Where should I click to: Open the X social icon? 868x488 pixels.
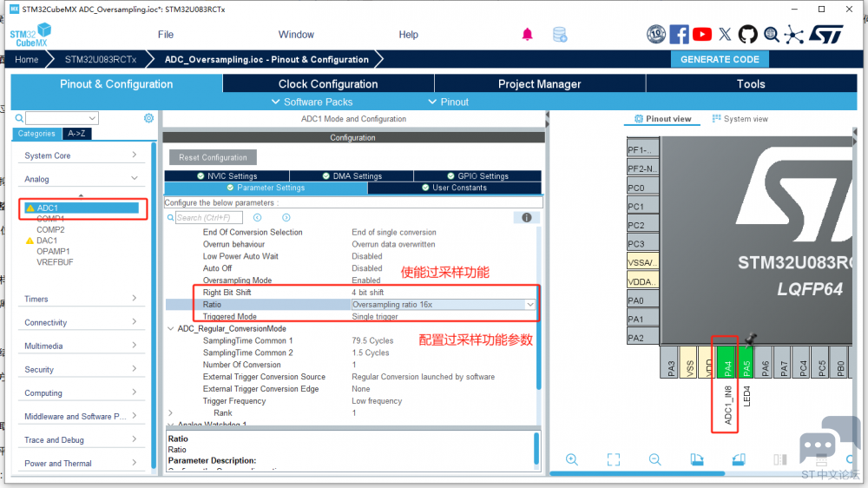click(725, 35)
